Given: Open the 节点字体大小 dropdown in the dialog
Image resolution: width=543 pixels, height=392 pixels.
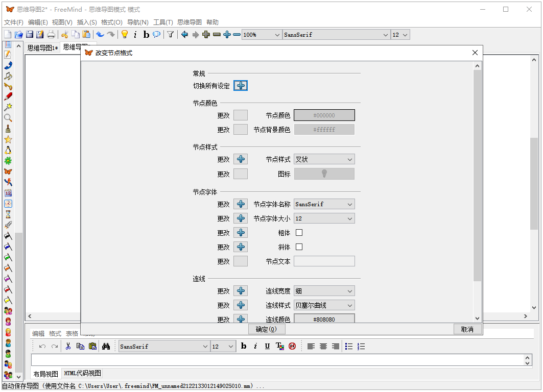Looking at the screenshot, I should (x=324, y=218).
